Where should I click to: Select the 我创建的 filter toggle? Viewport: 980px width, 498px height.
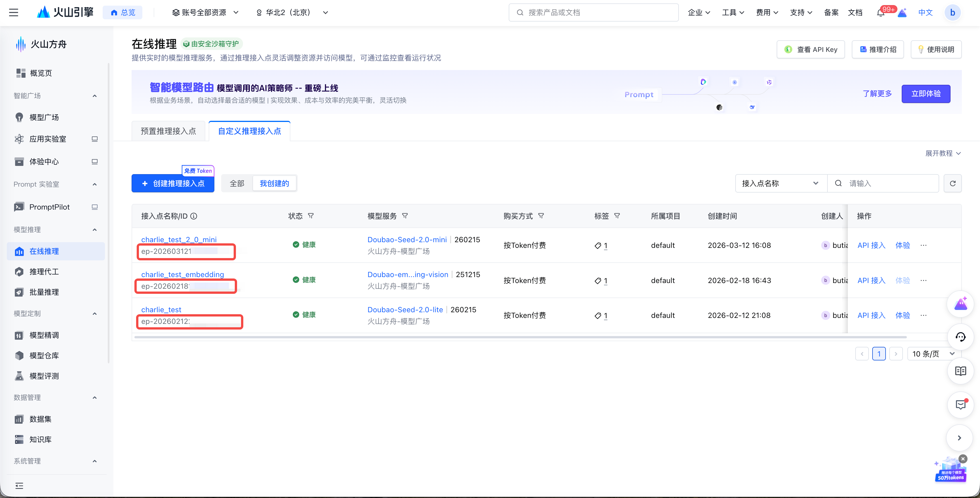pos(274,183)
